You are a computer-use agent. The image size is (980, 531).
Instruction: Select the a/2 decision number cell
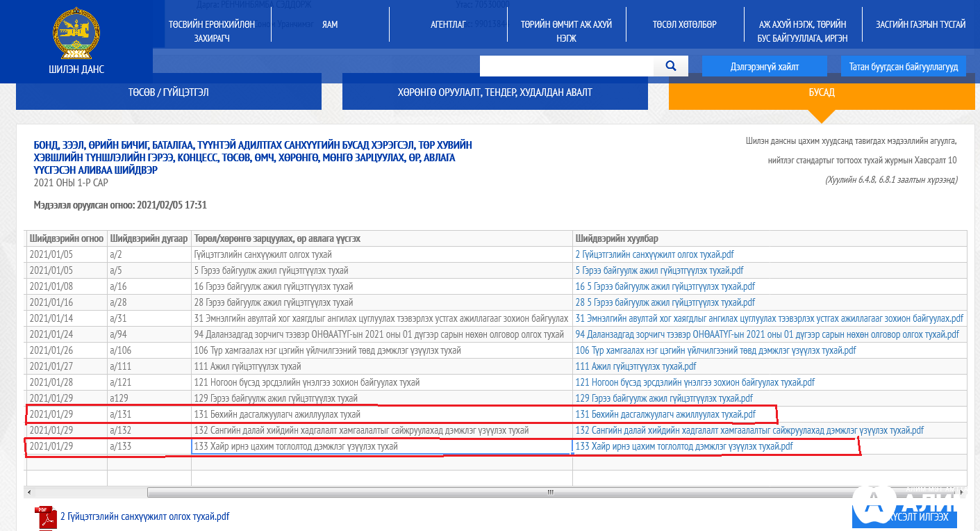149,254
